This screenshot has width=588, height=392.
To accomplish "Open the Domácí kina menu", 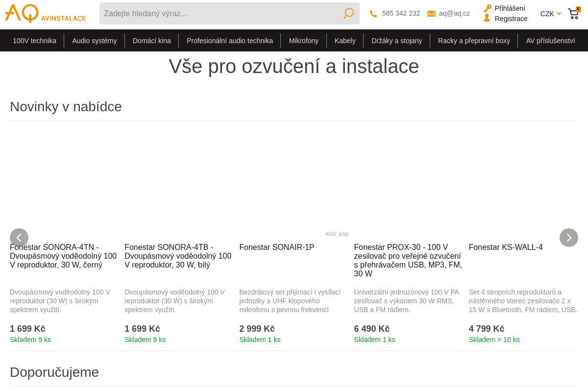I will (152, 41).
